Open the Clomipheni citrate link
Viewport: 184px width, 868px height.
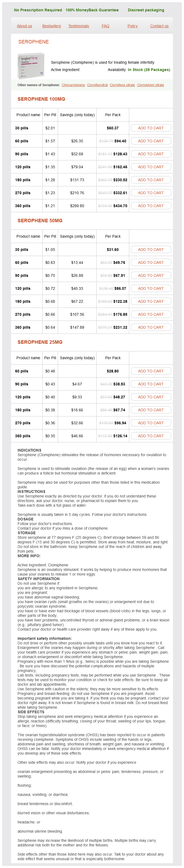point(150,85)
